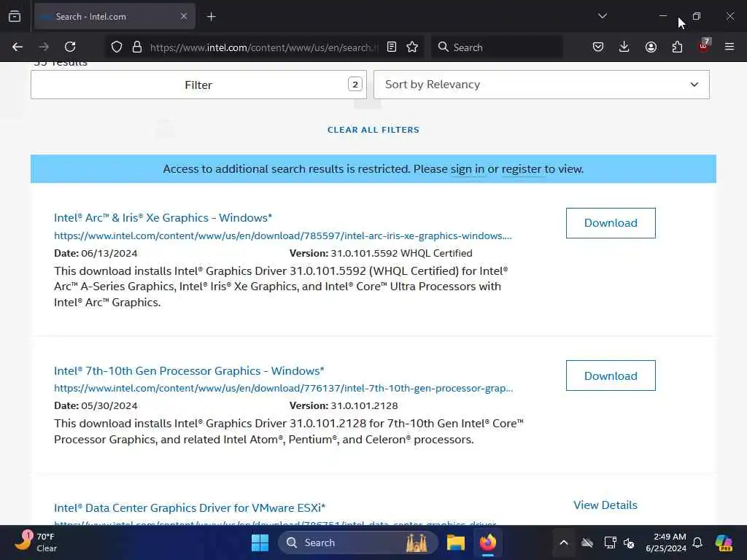
Task: Select version 31.0.101.5592 WHQL Certified text
Action: (x=402, y=253)
